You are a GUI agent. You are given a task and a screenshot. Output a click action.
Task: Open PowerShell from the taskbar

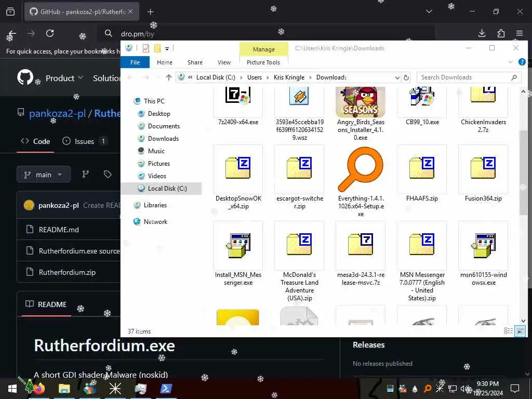click(166, 389)
